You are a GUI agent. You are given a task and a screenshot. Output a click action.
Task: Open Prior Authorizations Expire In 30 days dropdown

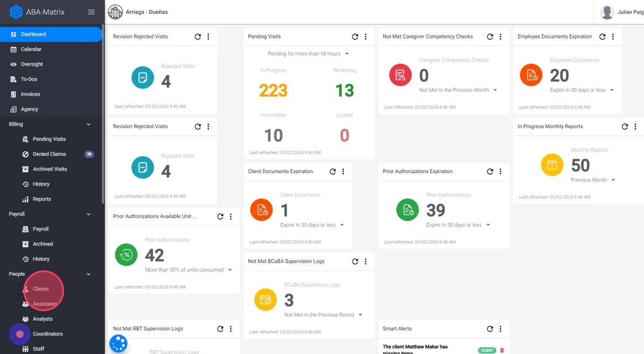pos(458,225)
